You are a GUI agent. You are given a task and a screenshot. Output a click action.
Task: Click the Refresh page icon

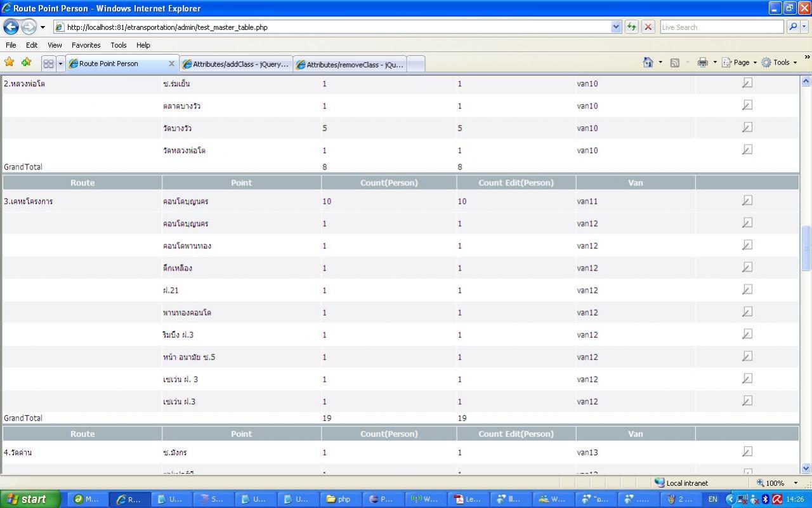coord(631,27)
